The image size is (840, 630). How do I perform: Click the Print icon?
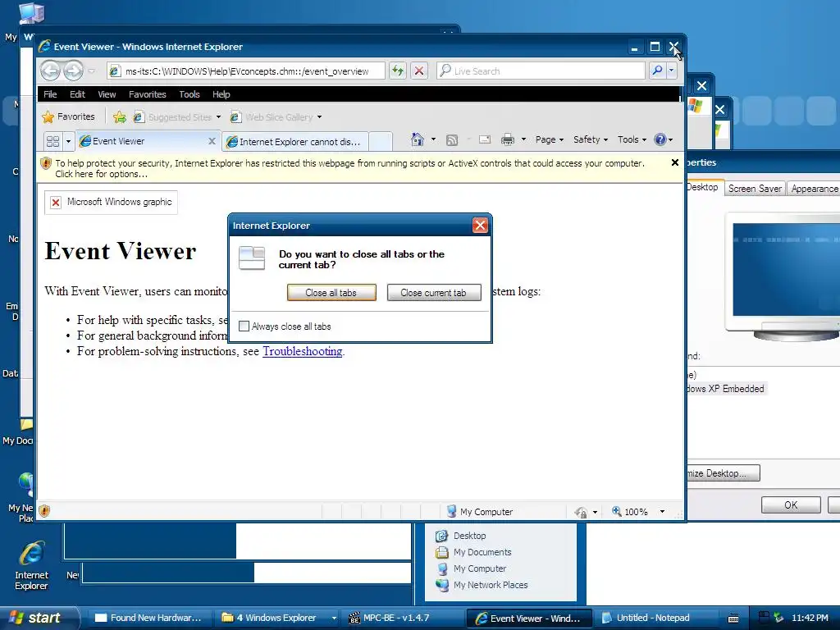(507, 139)
